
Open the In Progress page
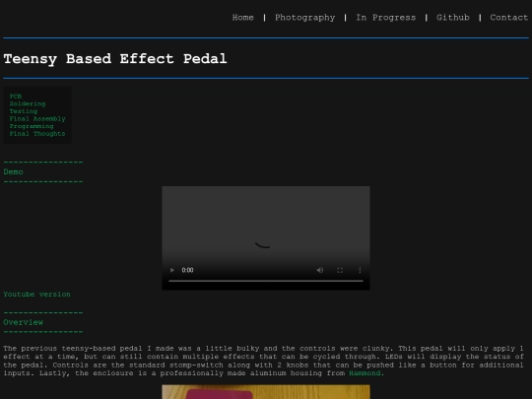[386, 18]
